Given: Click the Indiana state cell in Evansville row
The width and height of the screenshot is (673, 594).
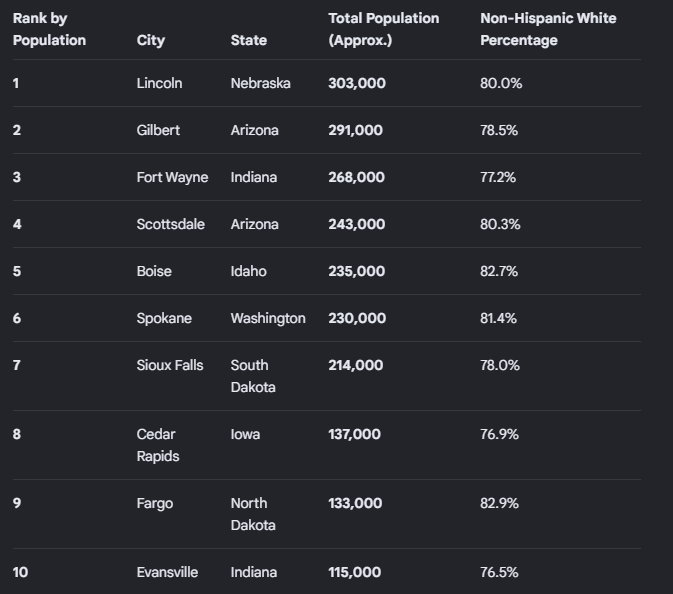Looking at the screenshot, I should 254,572.
